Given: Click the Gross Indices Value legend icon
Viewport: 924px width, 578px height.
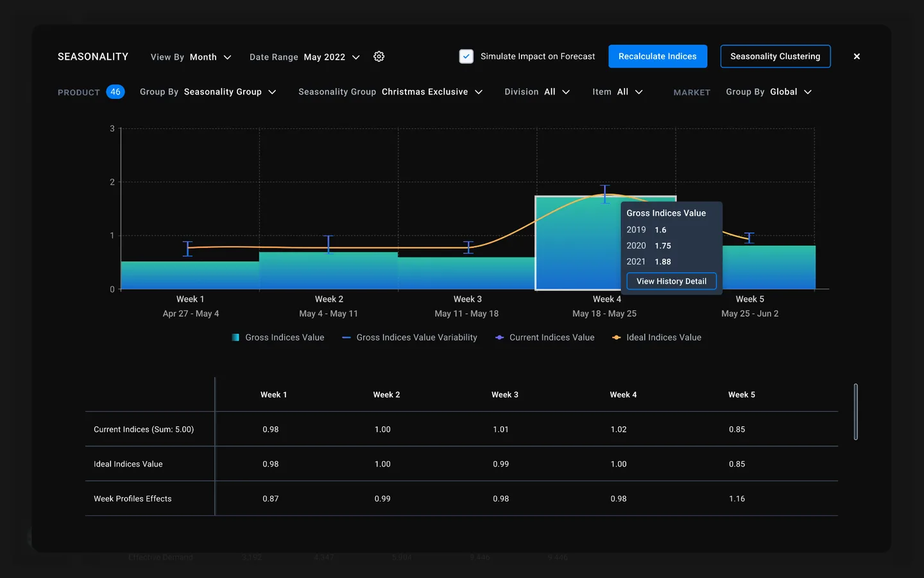Looking at the screenshot, I should (235, 337).
